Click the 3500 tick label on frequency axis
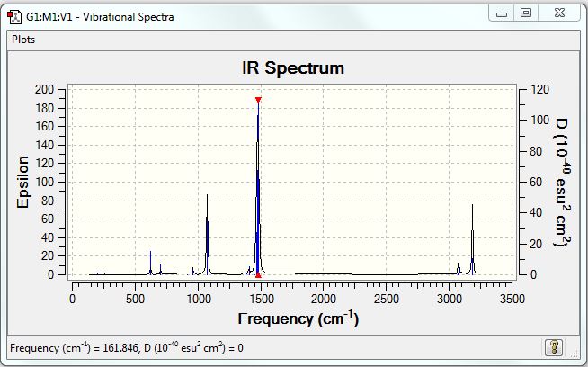Image resolution: width=588 pixels, height=367 pixels. click(512, 299)
